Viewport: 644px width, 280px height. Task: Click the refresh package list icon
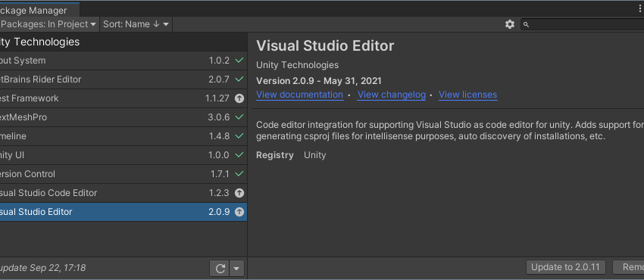coord(220,269)
